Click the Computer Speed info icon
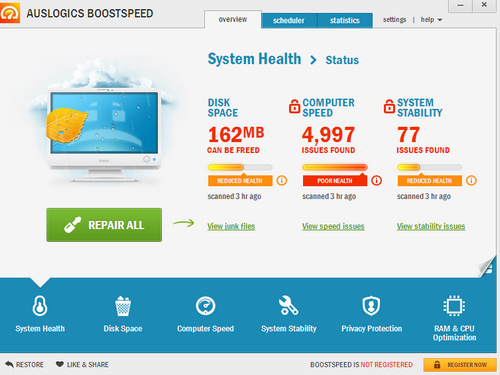500x375 pixels. 376,181
